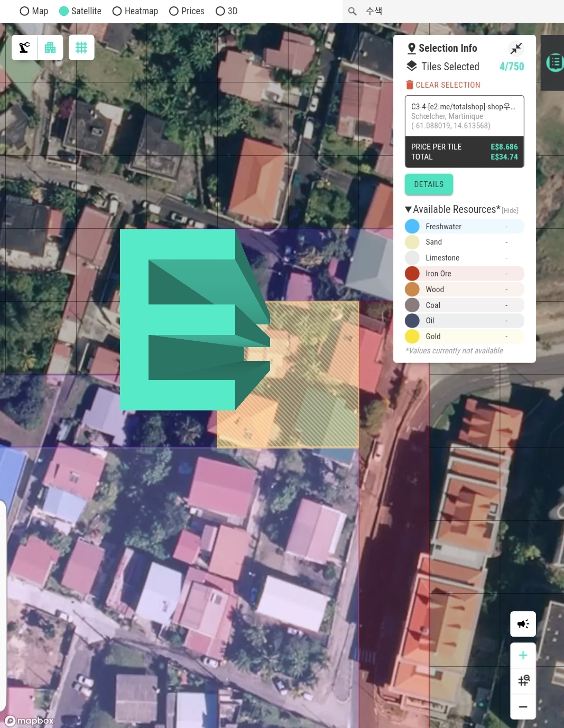Click the Iron Ore resource label
Image resolution: width=564 pixels, height=728 pixels.
(438, 274)
